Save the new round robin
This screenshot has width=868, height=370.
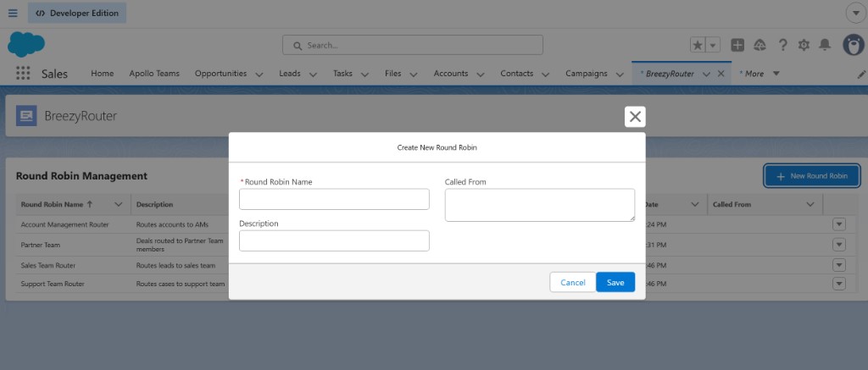pyautogui.click(x=615, y=282)
